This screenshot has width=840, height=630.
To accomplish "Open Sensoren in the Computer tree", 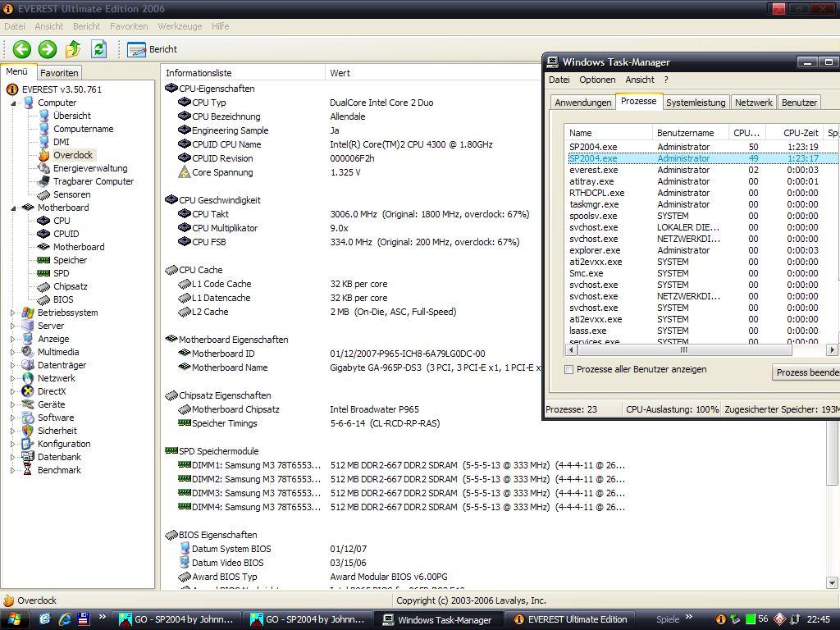I will 72,194.
